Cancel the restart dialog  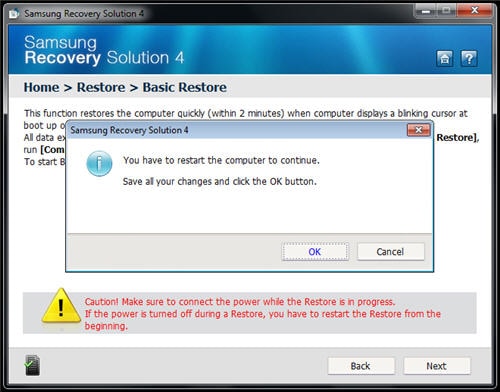point(391,252)
